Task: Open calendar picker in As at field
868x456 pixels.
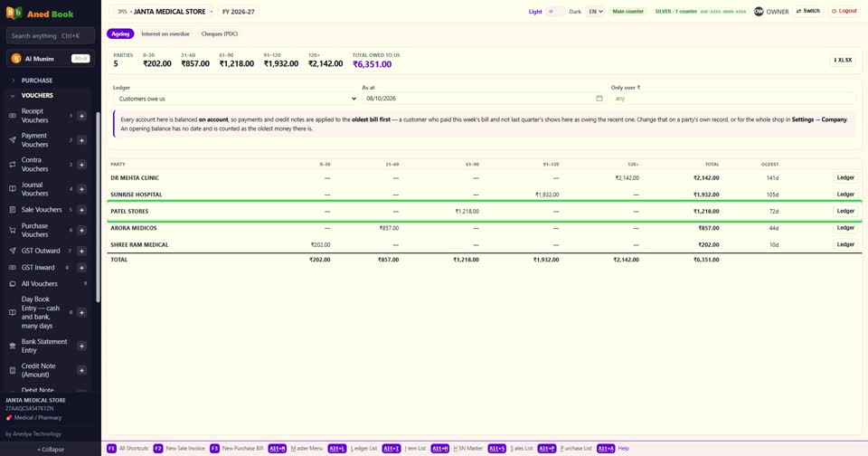Action: tap(599, 98)
